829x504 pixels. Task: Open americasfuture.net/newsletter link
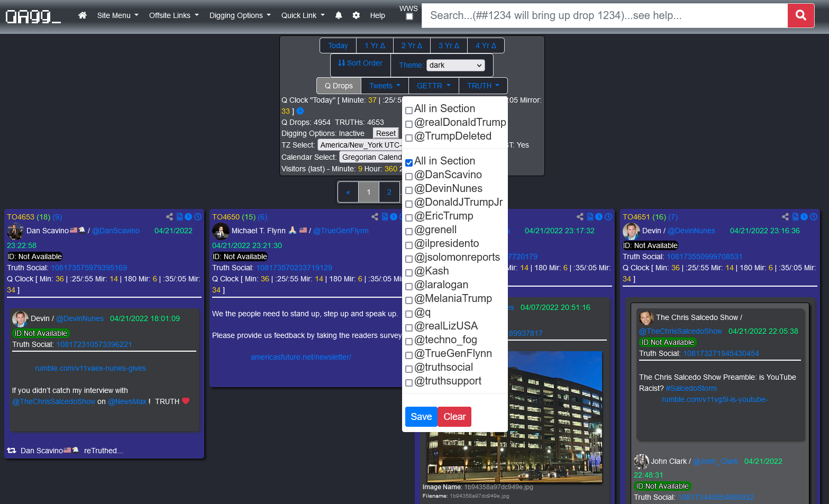point(301,357)
